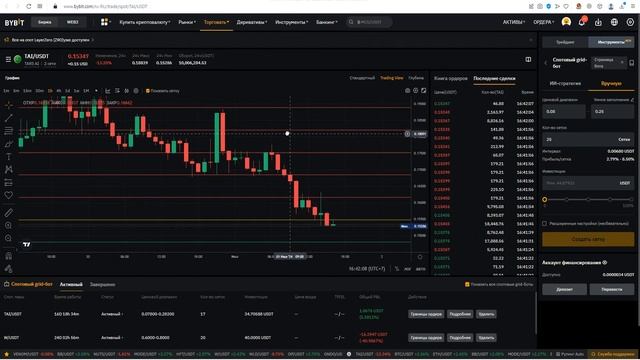Screen dimensions: 640x360
Task: Switch the exchange Биржа toggle
Action: click(x=45, y=22)
